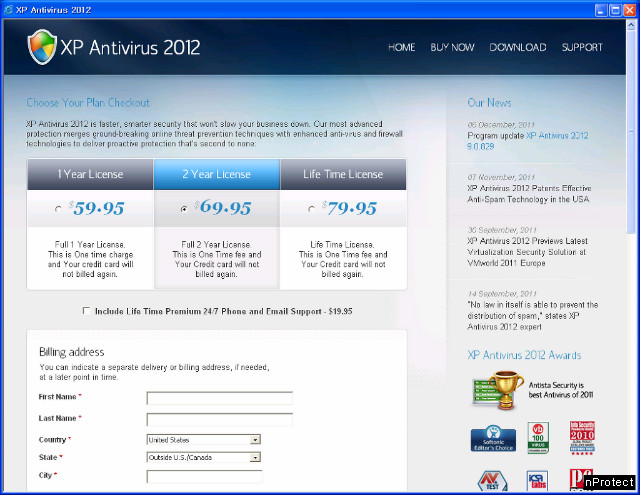Click the 2 Year License header

pyautogui.click(x=217, y=174)
